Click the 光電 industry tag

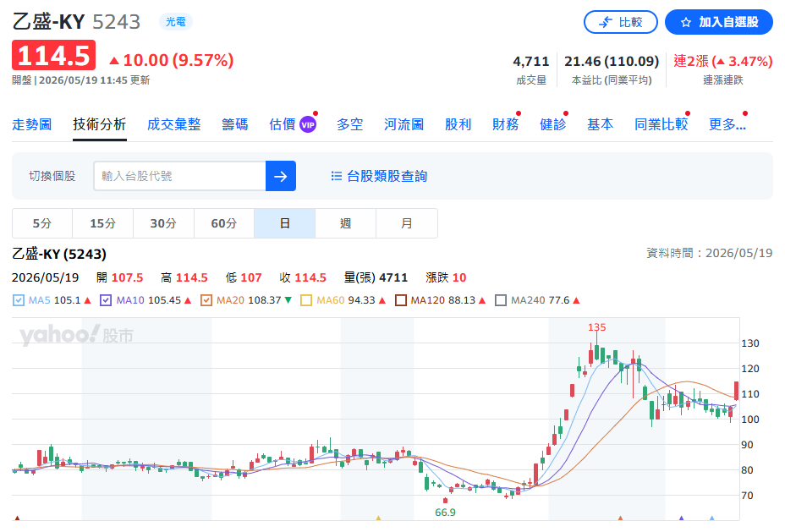click(176, 21)
